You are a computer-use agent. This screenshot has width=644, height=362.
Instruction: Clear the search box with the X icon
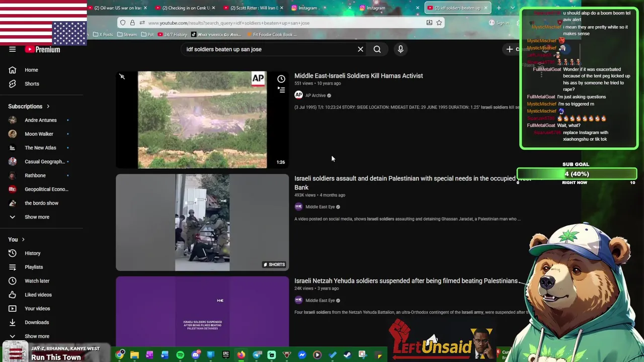click(x=360, y=49)
